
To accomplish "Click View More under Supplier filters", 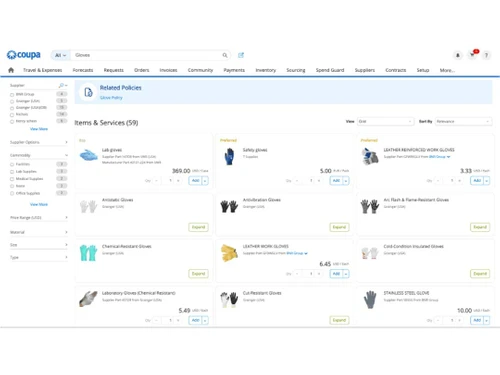I will tap(39, 129).
